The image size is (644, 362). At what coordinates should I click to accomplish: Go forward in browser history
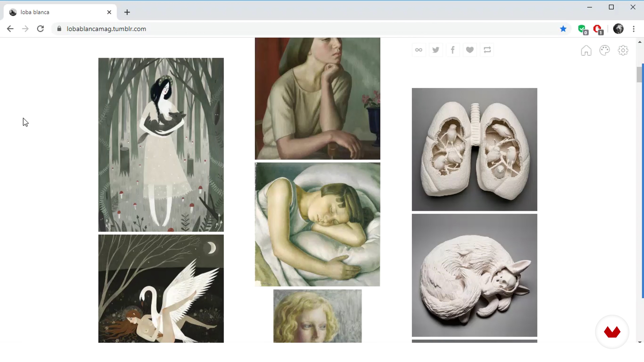coord(25,29)
